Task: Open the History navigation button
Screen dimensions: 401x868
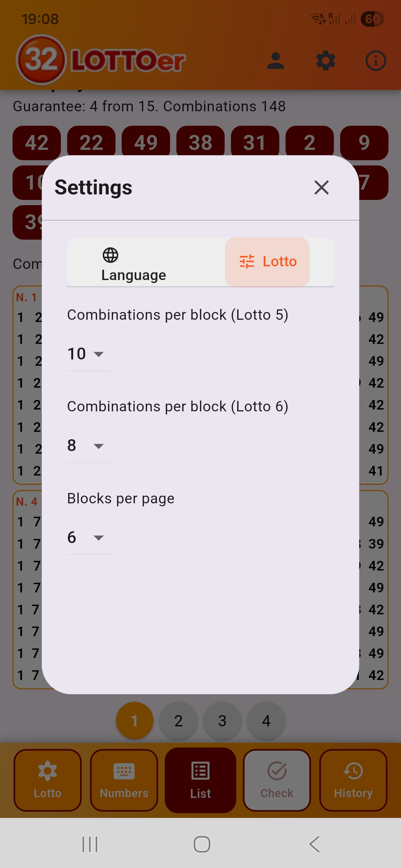Action: pos(353,780)
